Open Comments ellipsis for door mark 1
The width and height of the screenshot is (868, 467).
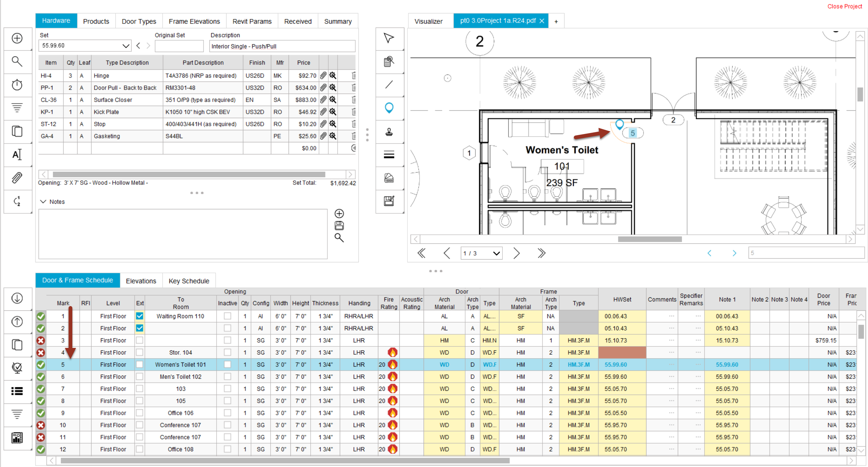point(671,316)
